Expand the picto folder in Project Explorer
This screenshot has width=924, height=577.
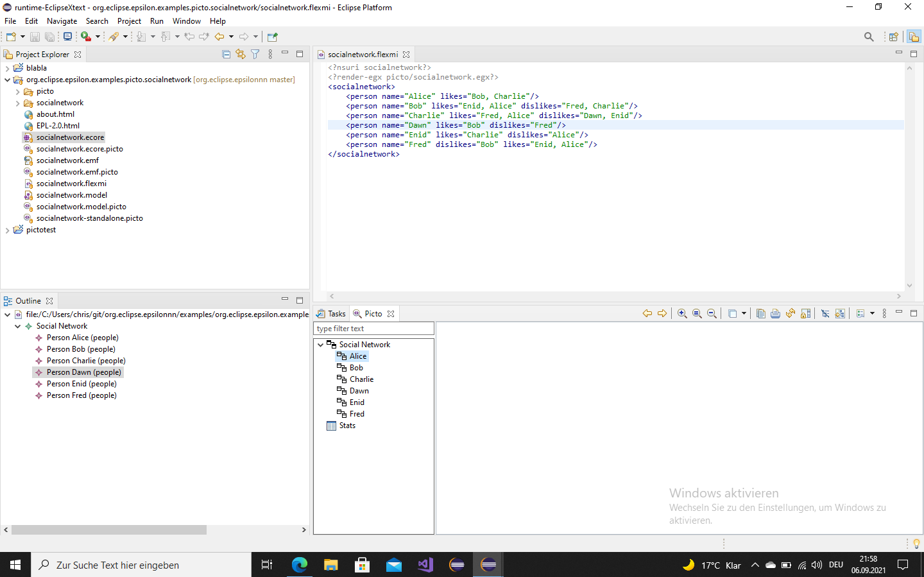point(18,92)
